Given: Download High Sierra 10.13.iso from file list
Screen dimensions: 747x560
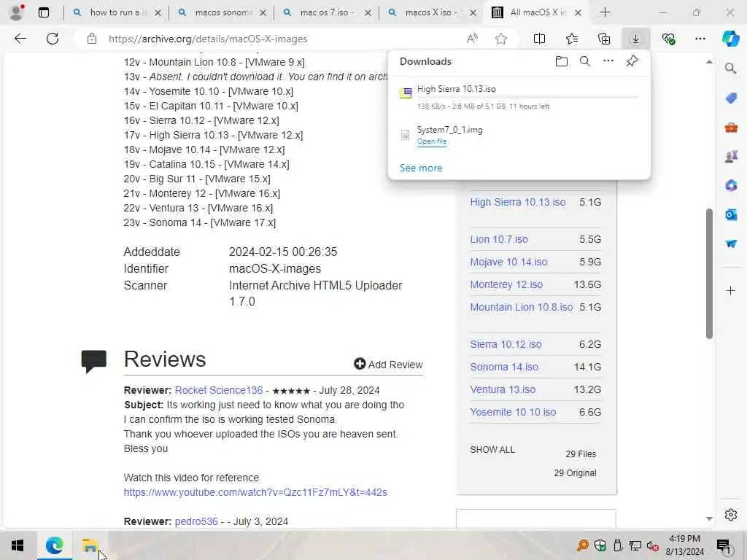Looking at the screenshot, I should coord(518,202).
